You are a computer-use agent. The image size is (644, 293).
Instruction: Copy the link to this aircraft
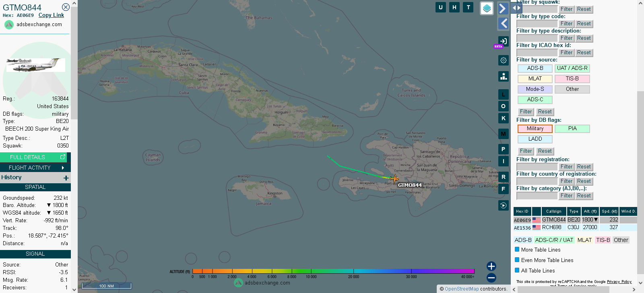tap(51, 15)
